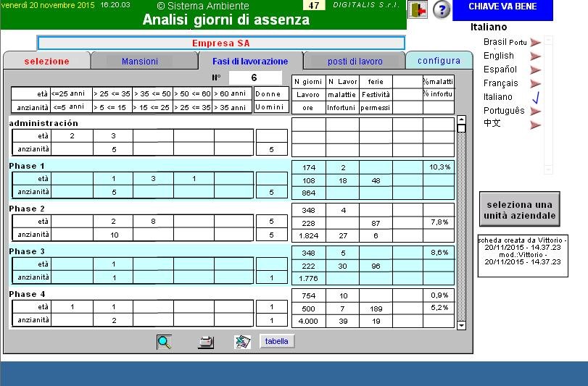Click the 4.000 hours value in Phase 4
The width and height of the screenshot is (588, 386).
[x=308, y=322]
